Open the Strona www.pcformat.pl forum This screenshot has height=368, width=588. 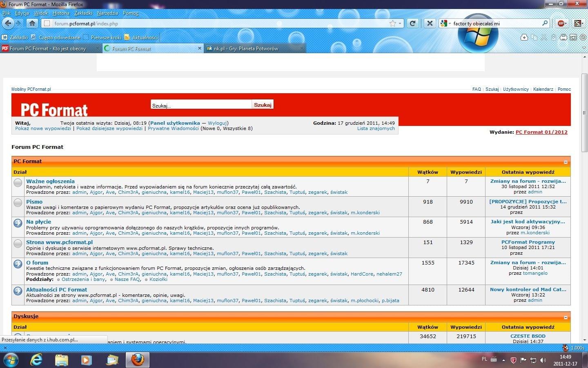(x=60, y=242)
